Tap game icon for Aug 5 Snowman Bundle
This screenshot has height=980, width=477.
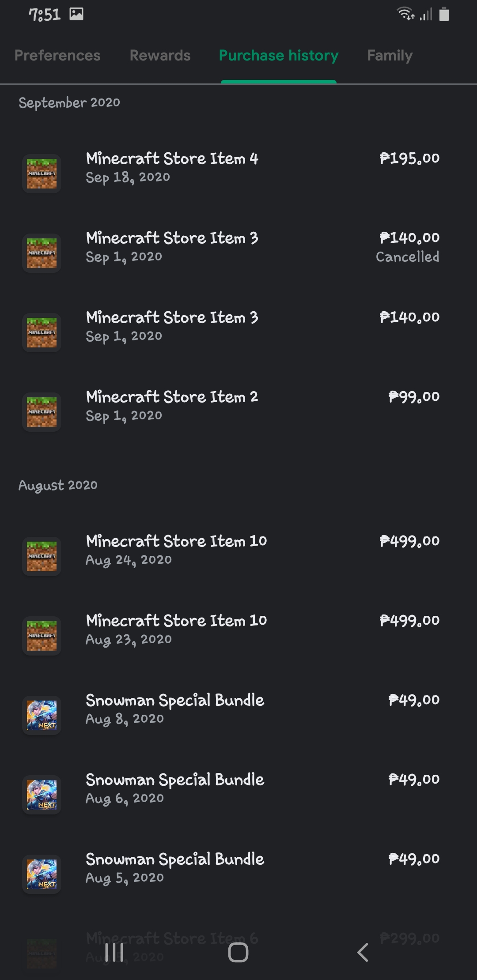42,874
